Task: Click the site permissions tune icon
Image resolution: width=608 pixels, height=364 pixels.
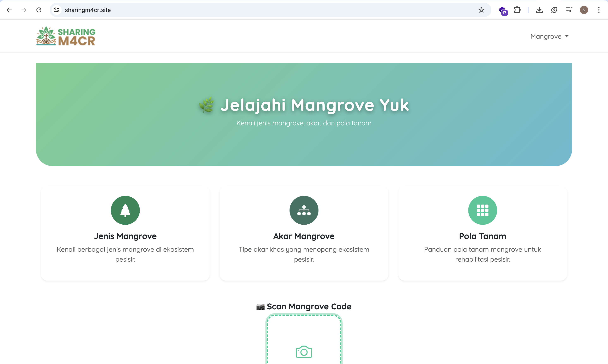Action: point(56,10)
